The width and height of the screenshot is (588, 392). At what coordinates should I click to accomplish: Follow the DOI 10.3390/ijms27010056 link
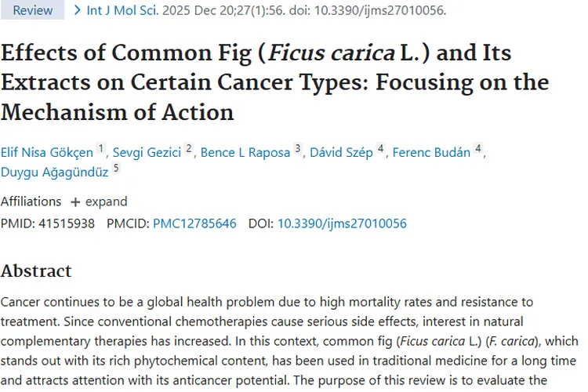click(x=342, y=223)
